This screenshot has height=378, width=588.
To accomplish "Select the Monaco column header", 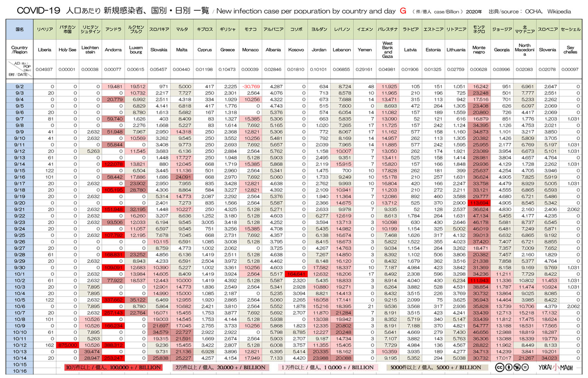I will [251, 49].
